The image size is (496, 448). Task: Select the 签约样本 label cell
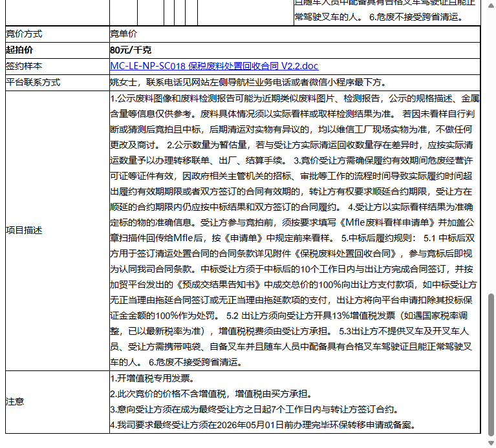coord(58,66)
